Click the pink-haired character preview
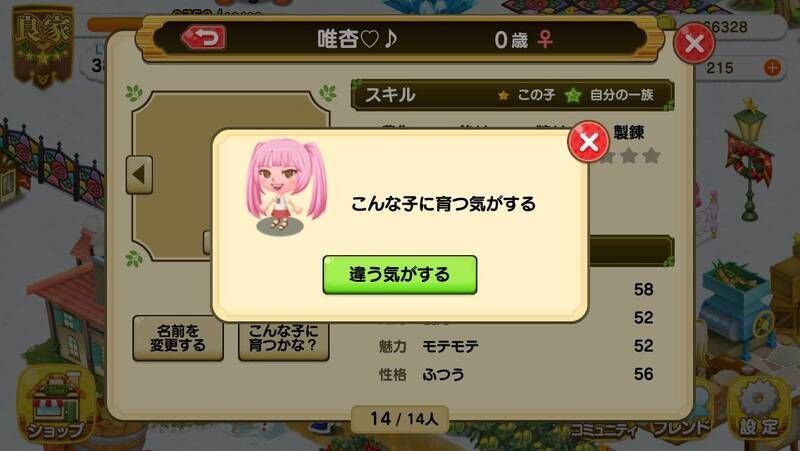Viewport: 800px width, 451px height. [287, 187]
